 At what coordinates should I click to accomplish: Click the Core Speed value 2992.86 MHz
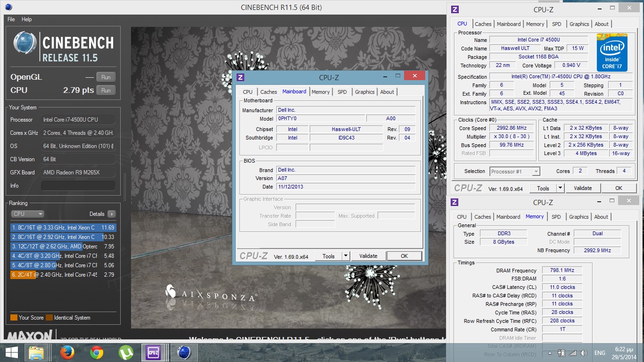point(512,128)
